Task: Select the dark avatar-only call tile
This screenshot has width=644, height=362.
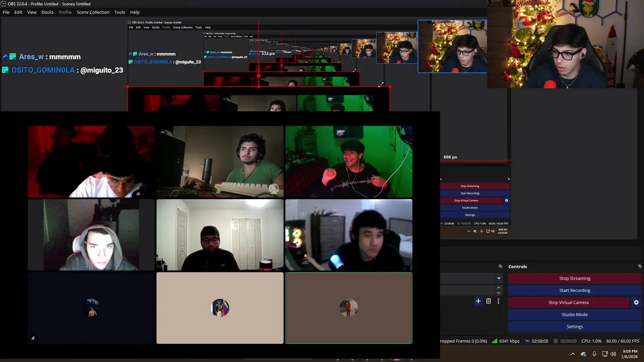Action: [x=91, y=308]
